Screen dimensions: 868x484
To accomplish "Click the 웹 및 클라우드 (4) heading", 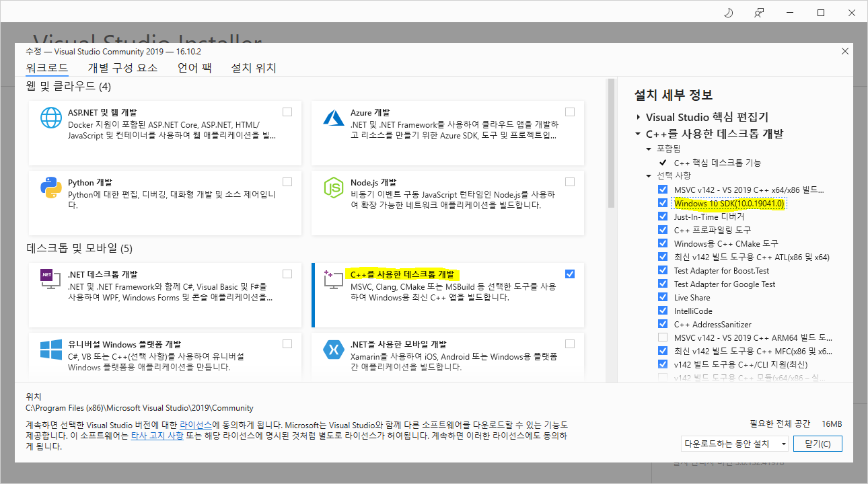I will 68,86.
